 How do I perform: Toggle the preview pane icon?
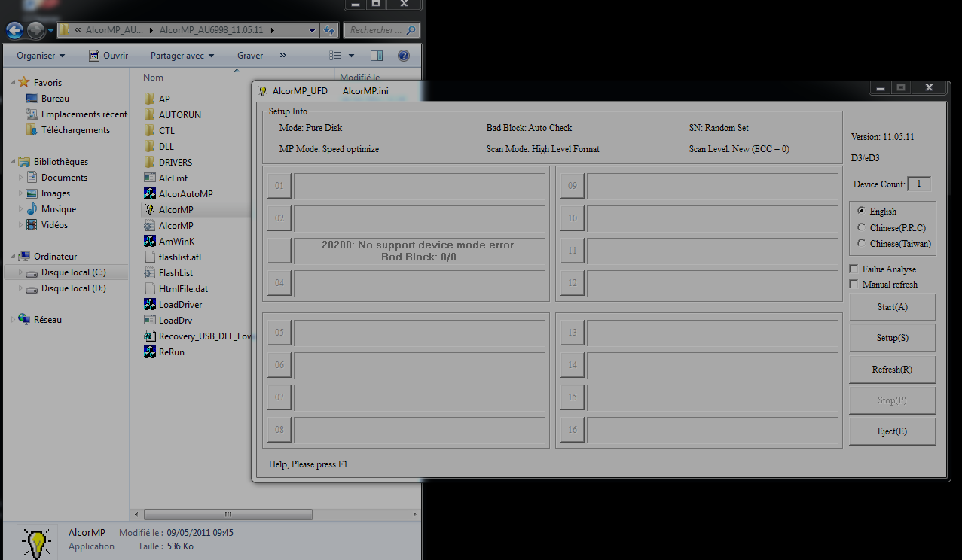[x=377, y=56]
